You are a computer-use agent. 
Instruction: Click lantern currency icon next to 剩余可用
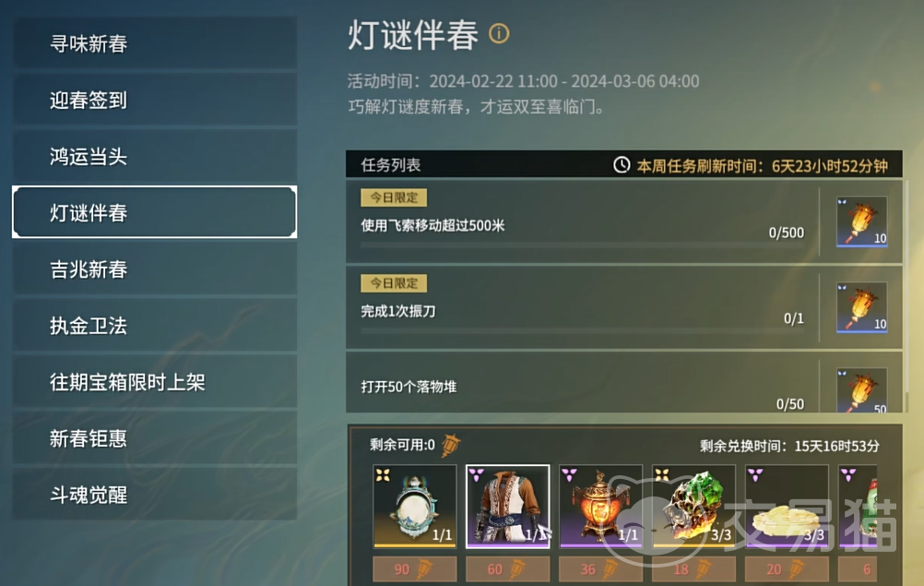[x=451, y=445]
